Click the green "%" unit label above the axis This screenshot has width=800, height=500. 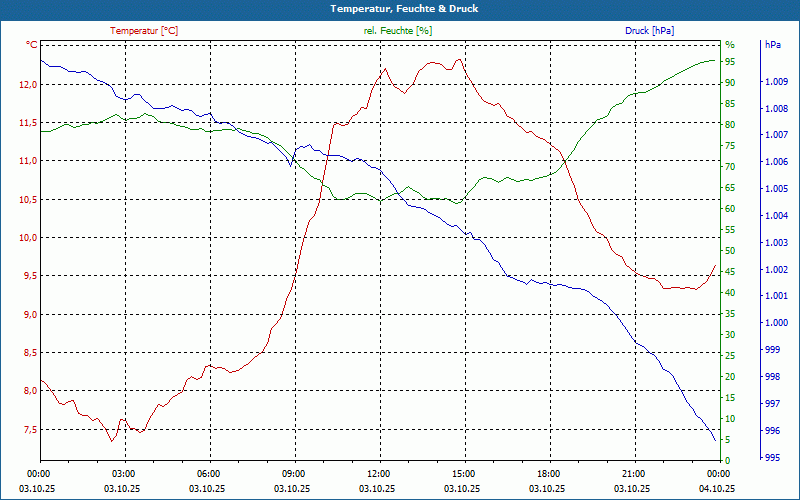[x=730, y=45]
